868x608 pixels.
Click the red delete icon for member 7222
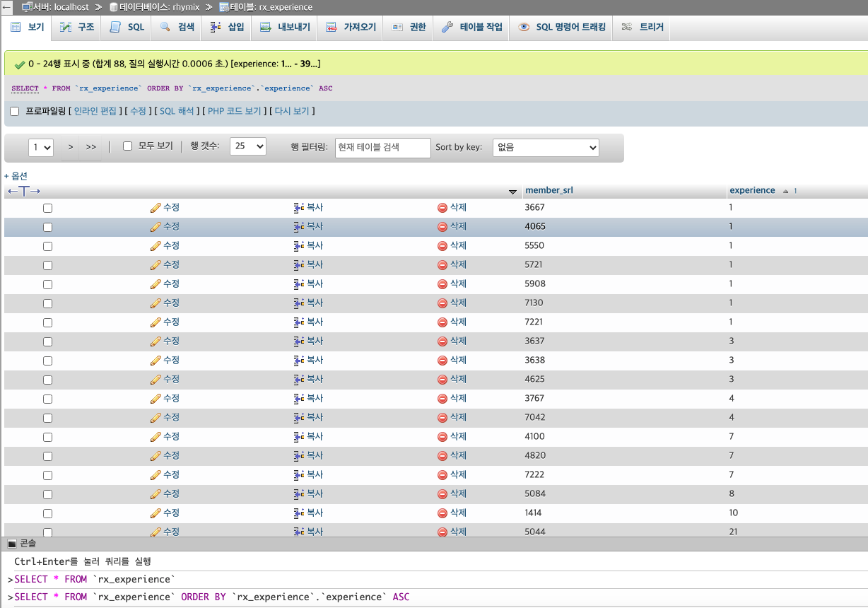[442, 475]
